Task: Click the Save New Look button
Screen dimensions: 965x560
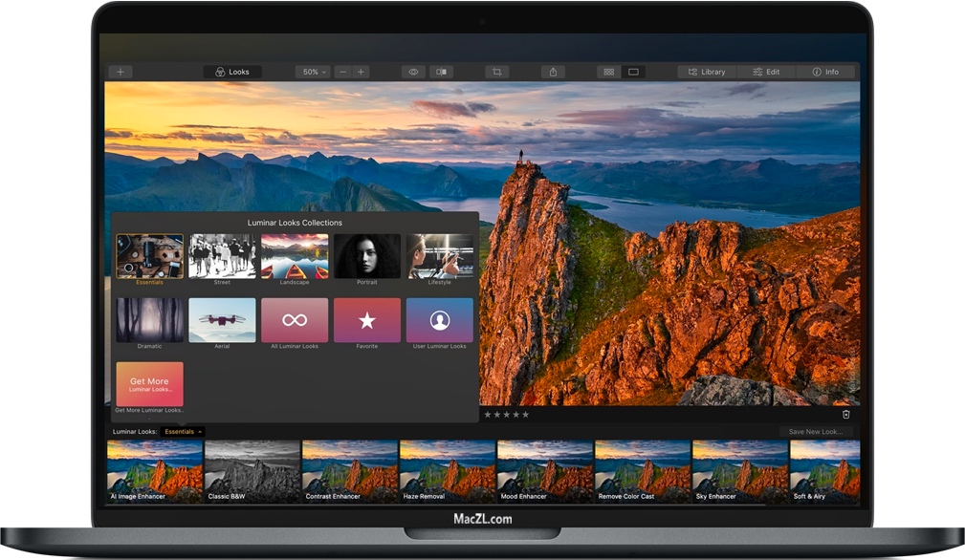Action: [x=815, y=432]
